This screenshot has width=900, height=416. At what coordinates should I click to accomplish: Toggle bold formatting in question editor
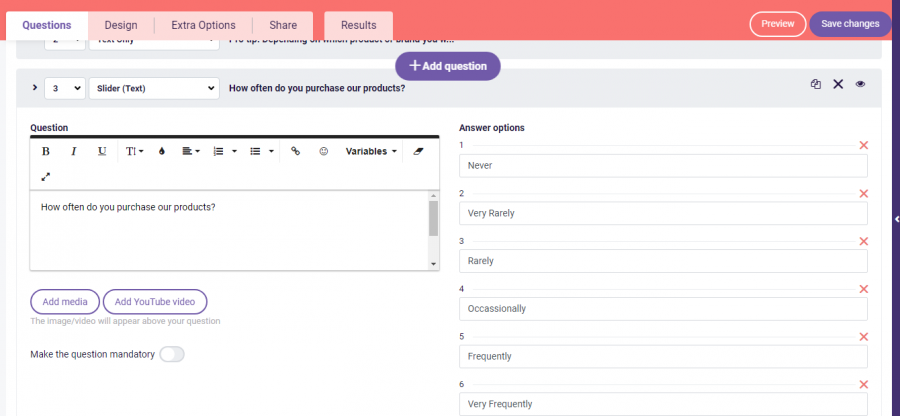pos(46,151)
